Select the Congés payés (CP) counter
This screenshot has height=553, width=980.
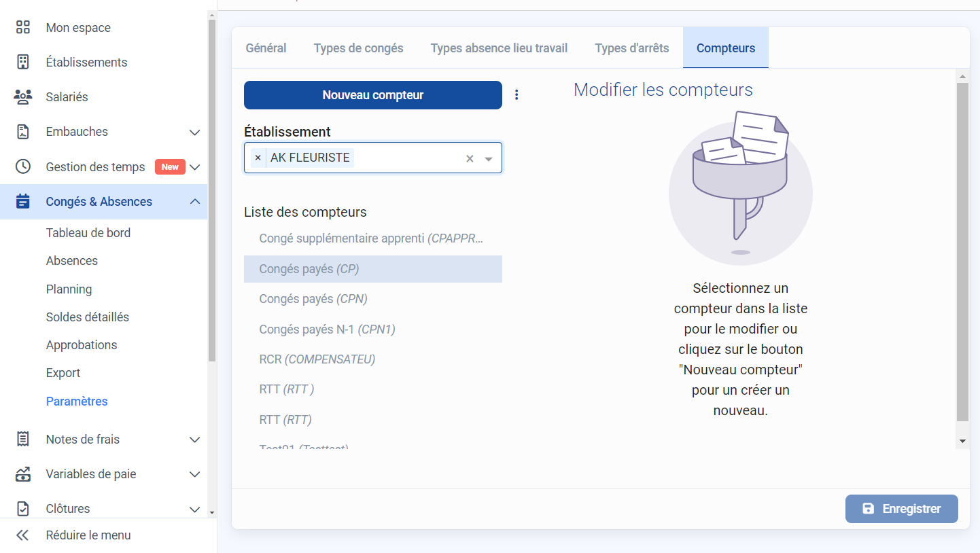[373, 269]
